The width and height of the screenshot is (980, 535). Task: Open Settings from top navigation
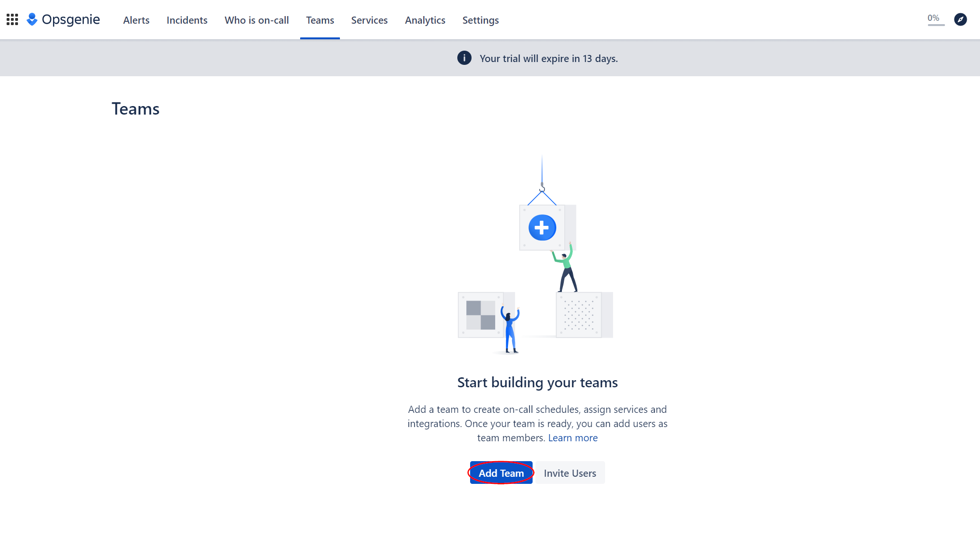480,20
